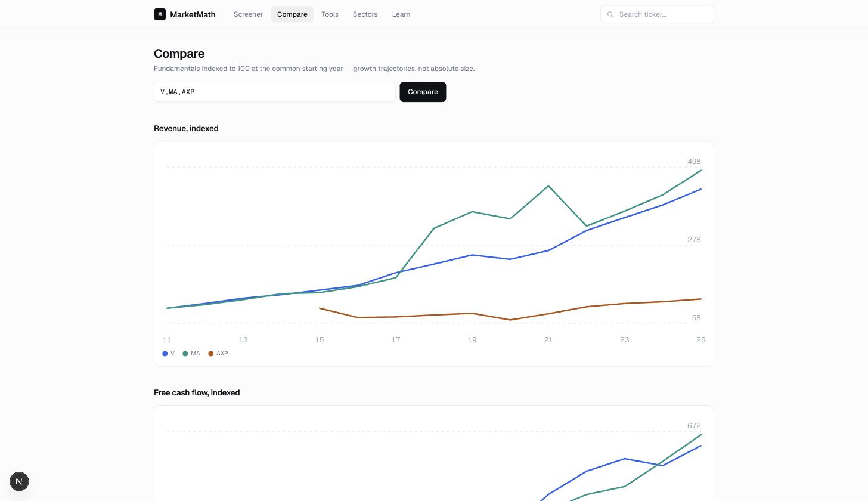Click the black Compare button
The width and height of the screenshot is (868, 501).
(423, 92)
